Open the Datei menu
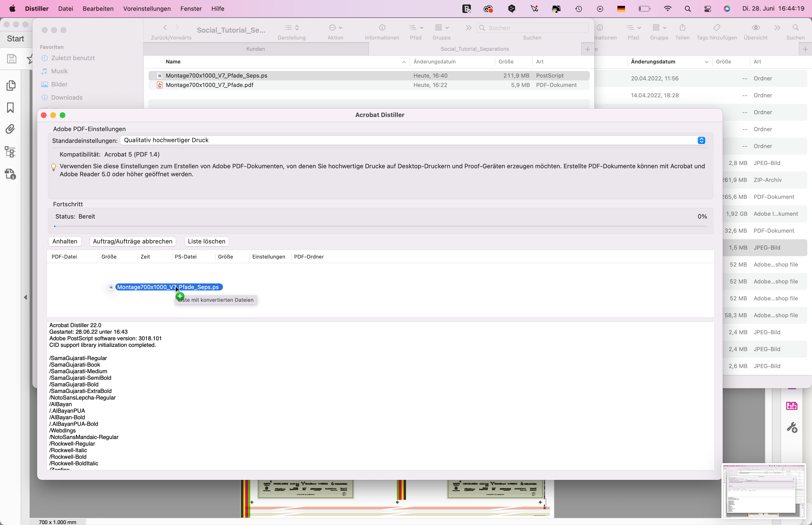The height and width of the screenshot is (525, 812). point(66,8)
